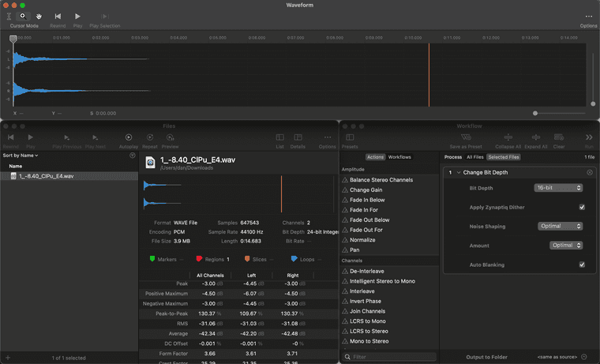Click the green Markers flag

point(152,259)
